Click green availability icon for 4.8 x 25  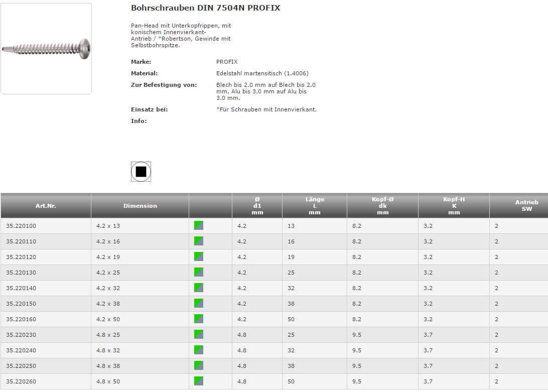coord(199,334)
